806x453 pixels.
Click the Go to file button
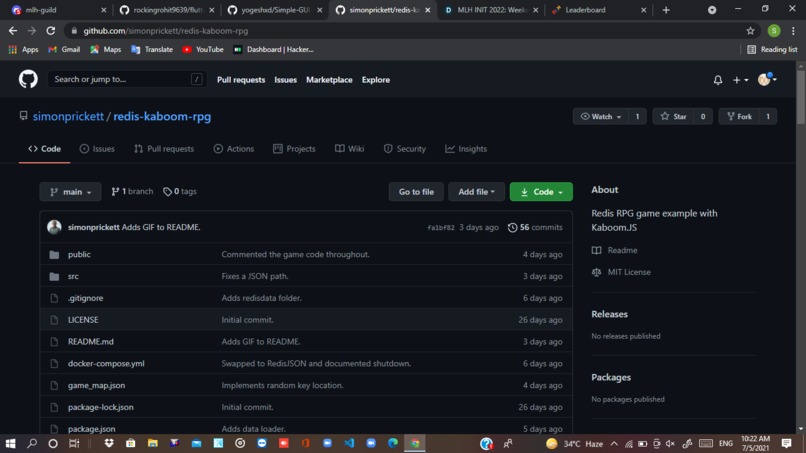416,192
